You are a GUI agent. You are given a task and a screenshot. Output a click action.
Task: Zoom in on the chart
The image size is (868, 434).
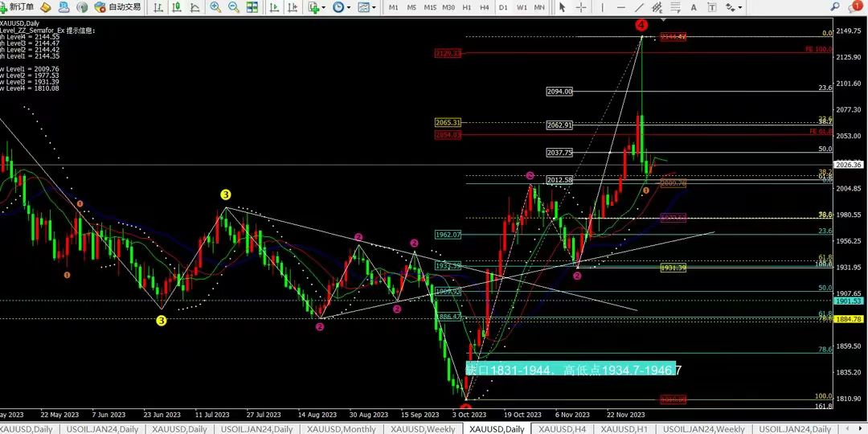(x=215, y=7)
